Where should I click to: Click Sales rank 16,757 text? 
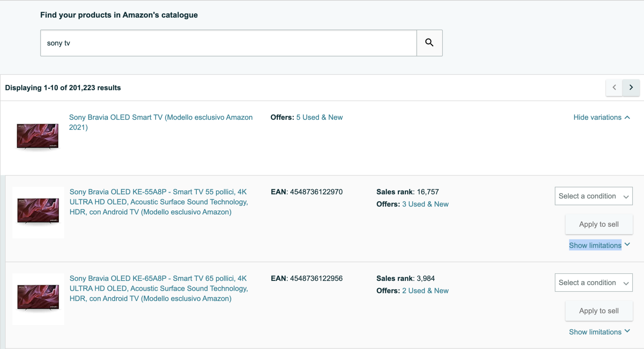pos(408,192)
